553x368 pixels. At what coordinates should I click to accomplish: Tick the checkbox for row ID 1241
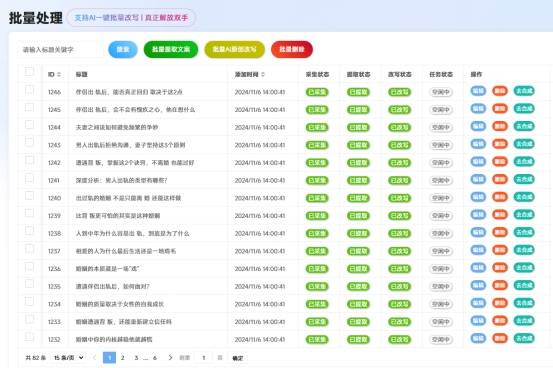pos(29,178)
